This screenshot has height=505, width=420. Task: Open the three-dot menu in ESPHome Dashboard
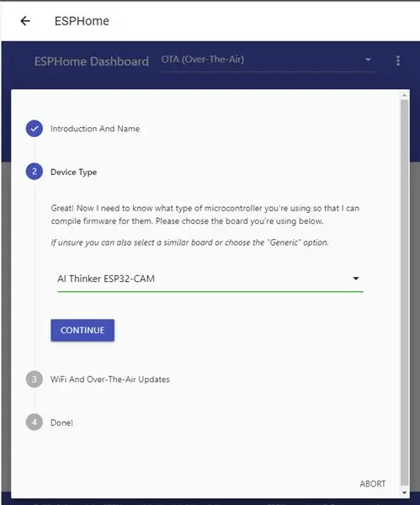pos(398,61)
